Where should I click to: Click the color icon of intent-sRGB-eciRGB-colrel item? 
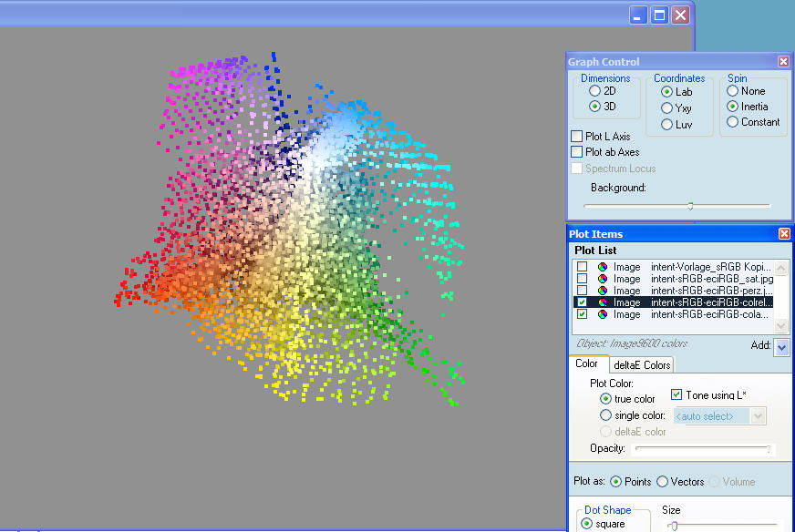point(603,302)
